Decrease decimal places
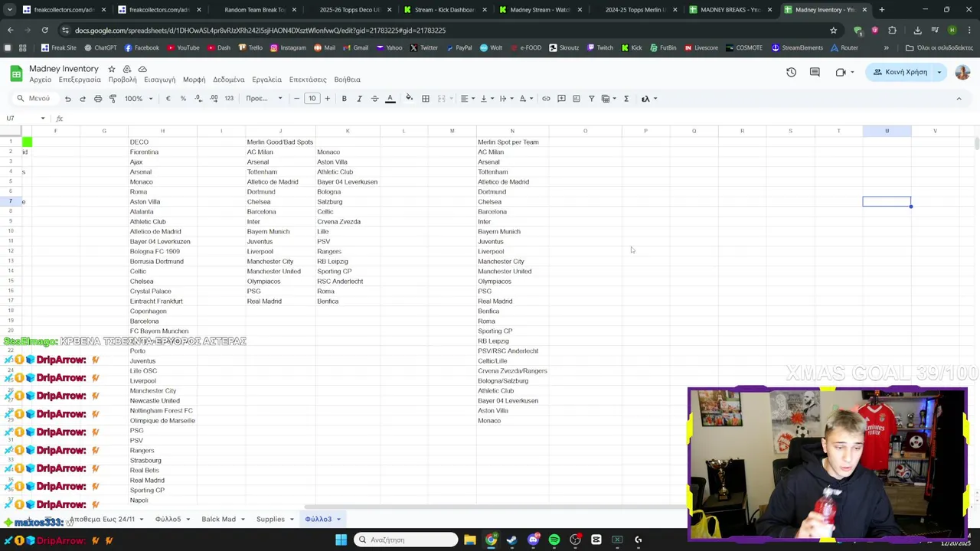The width and height of the screenshot is (980, 551). pos(198,99)
